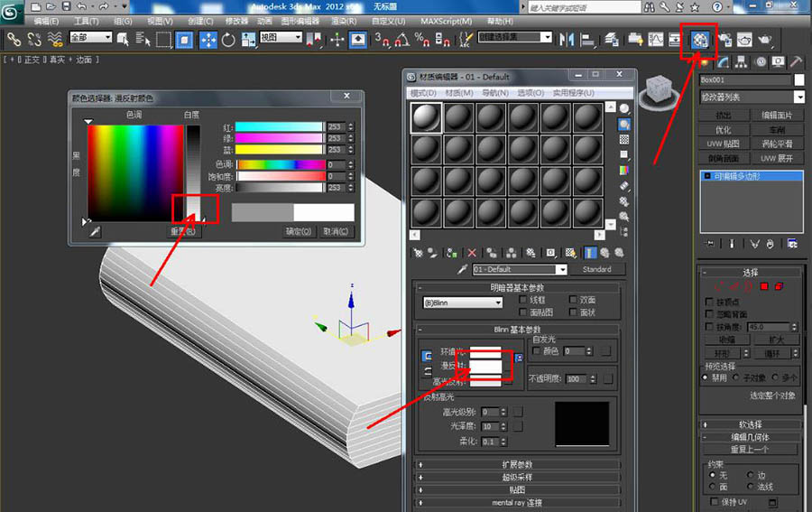Select the Move tool in the main toolbar
The height and width of the screenshot is (512, 812).
point(208,39)
